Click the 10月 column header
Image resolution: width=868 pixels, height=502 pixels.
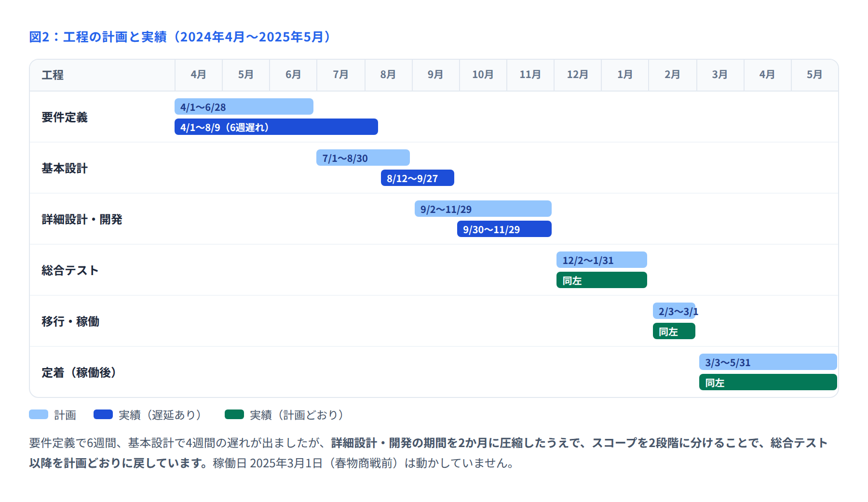[x=483, y=75]
